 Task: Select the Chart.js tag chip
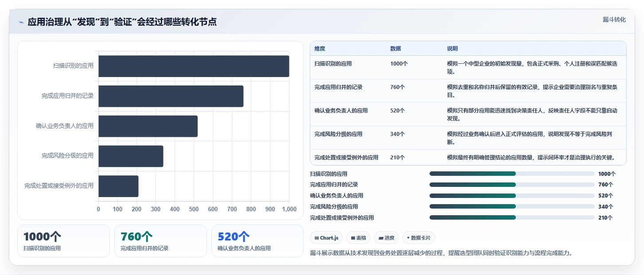pos(326,238)
